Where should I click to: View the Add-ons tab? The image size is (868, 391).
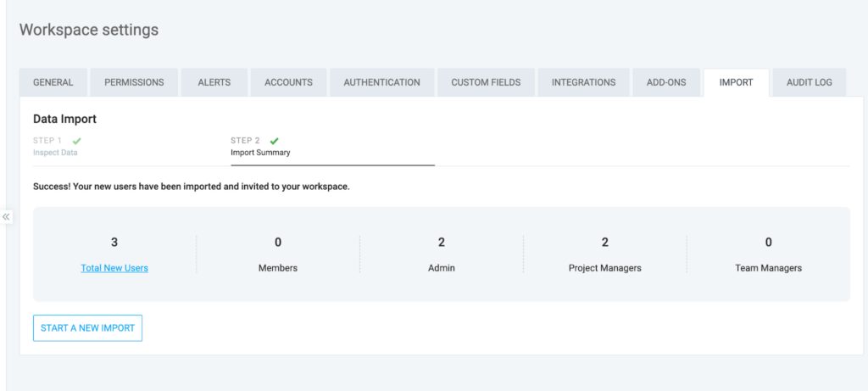click(x=666, y=82)
